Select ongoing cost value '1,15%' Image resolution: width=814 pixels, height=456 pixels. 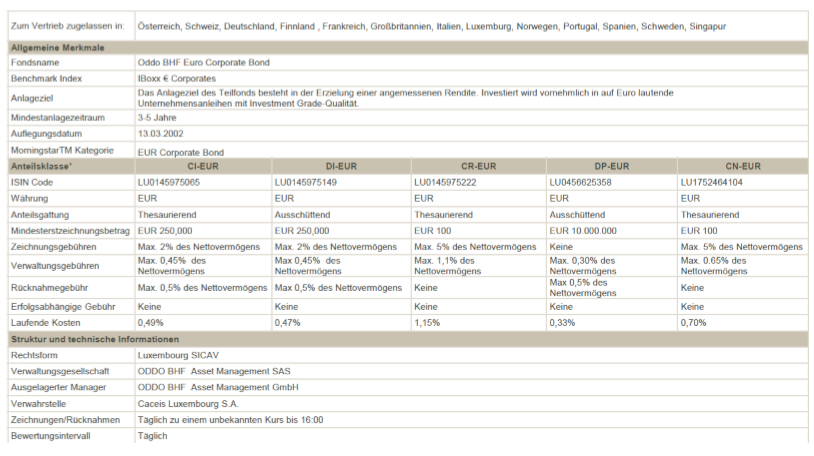[427, 323]
